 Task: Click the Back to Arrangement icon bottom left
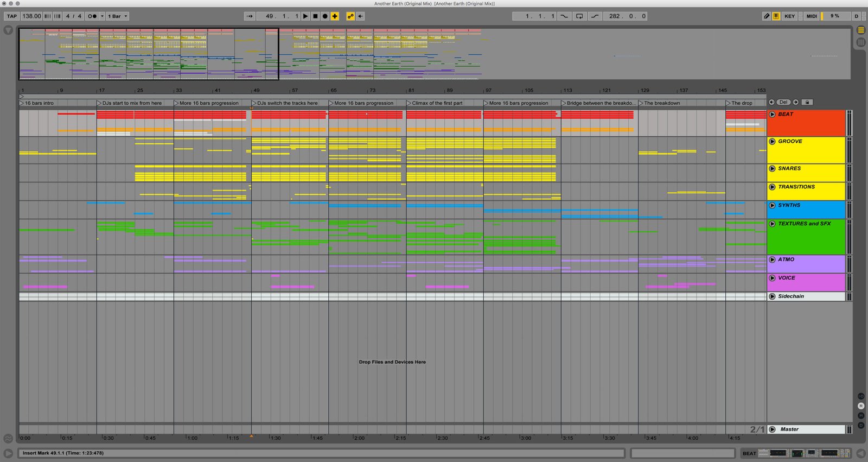coord(8,438)
